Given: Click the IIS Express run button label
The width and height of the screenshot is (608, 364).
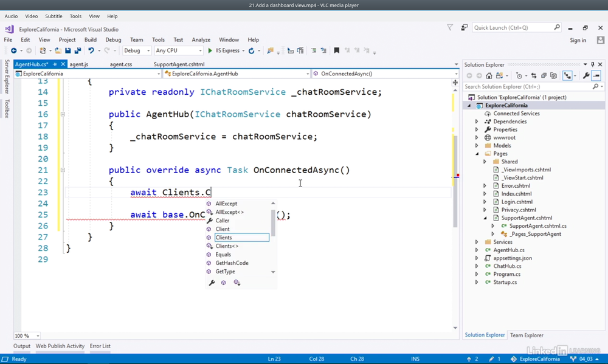Looking at the screenshot, I should pos(227,51).
